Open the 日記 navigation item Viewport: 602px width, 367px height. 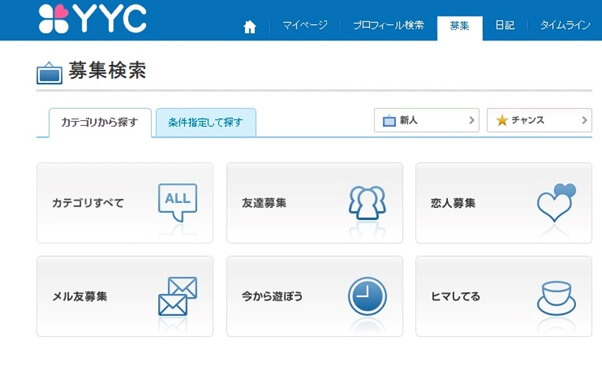coord(504,25)
